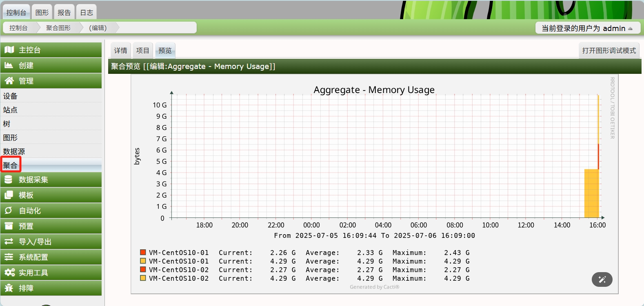This screenshot has height=306, width=644.
Task: Click the chart icon beside 创建
Action: (x=9, y=65)
